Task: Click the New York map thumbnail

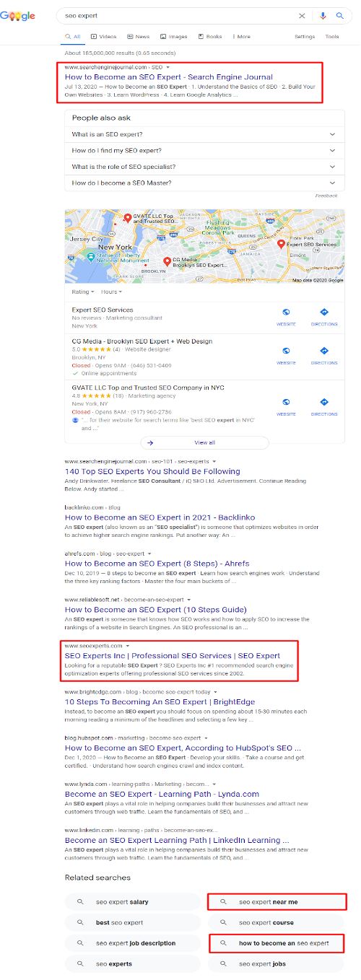Action: pyautogui.click(x=204, y=246)
